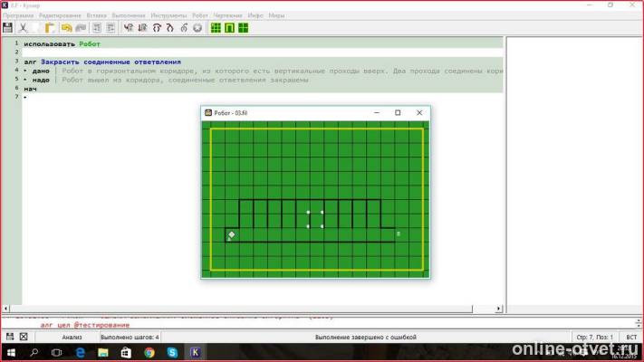
Task: Show the Robot window using first green grid icon
Action: coord(216,28)
